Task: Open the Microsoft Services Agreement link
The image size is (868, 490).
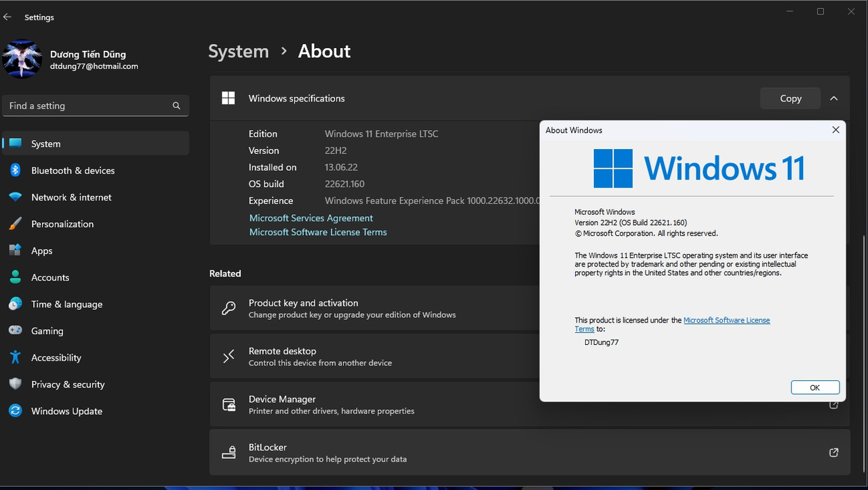Action: point(311,218)
